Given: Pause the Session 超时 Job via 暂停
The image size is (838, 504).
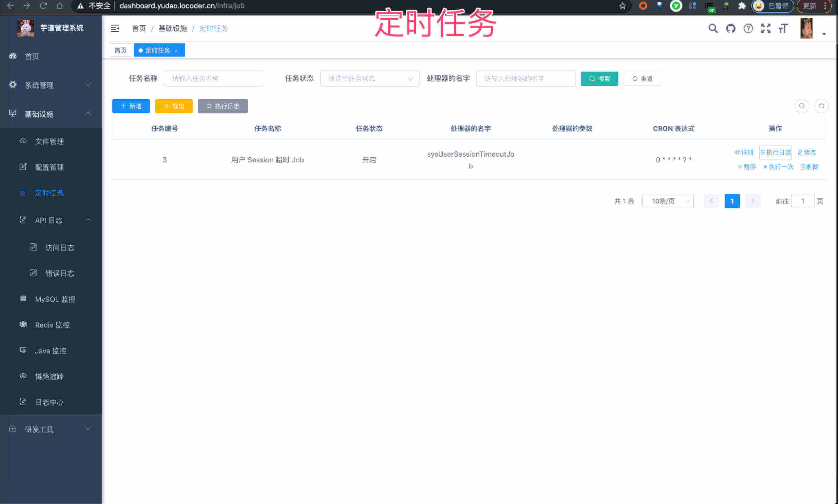Looking at the screenshot, I should pyautogui.click(x=746, y=167).
